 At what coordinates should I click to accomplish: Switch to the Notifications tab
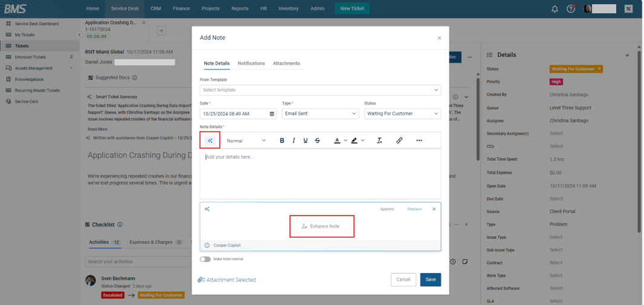(251, 63)
